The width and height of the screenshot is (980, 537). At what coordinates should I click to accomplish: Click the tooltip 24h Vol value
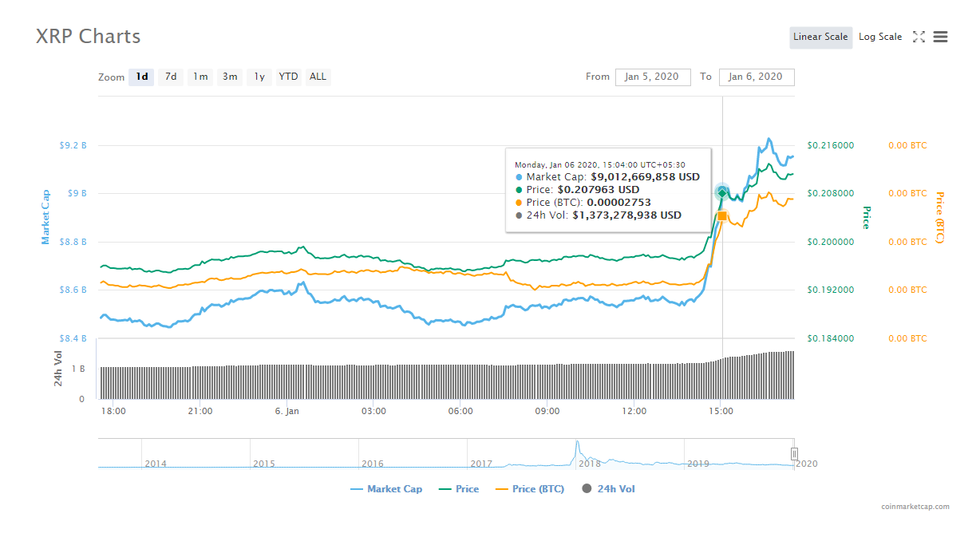626,215
